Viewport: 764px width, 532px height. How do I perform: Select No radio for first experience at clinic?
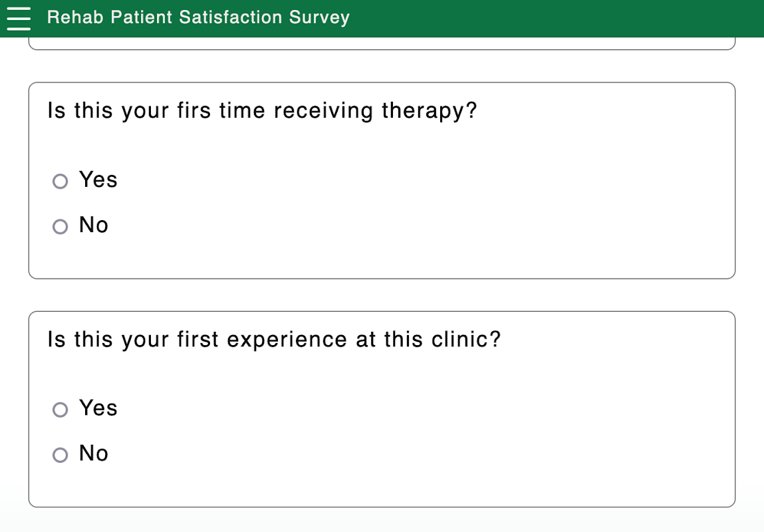click(61, 455)
